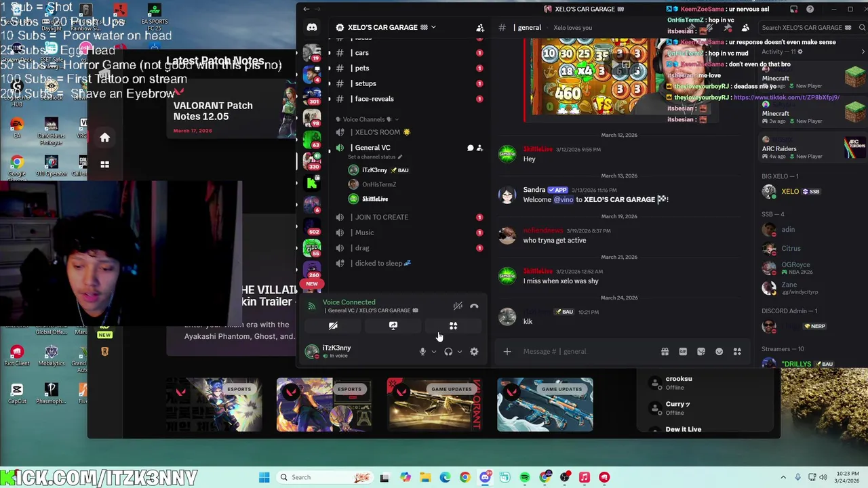Open apps launcher icon in message bar
Screen dimensions: 868x488
coord(737,352)
